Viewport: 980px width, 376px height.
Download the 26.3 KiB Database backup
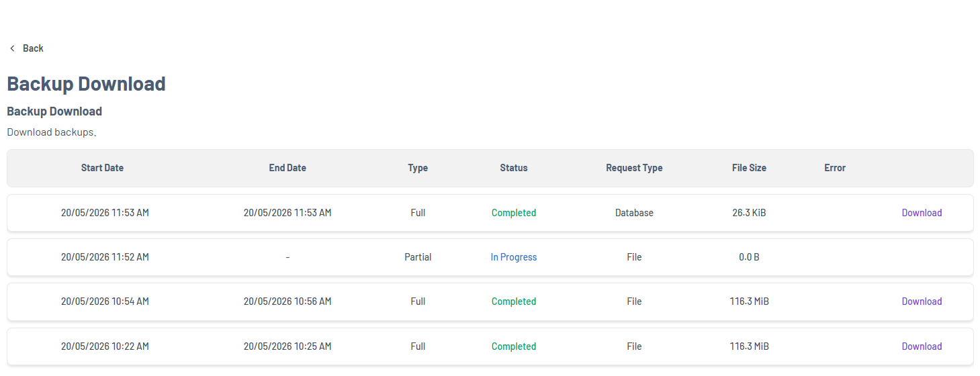pos(922,213)
